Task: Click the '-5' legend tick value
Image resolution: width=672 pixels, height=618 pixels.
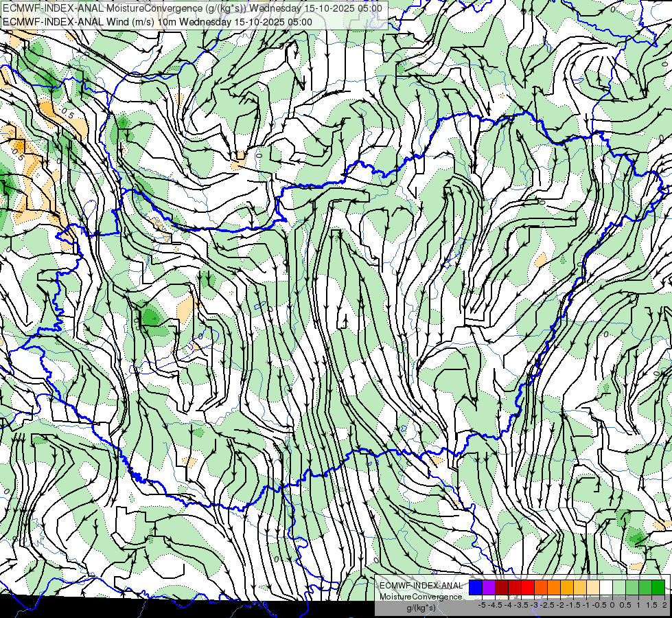Action: coord(482,605)
